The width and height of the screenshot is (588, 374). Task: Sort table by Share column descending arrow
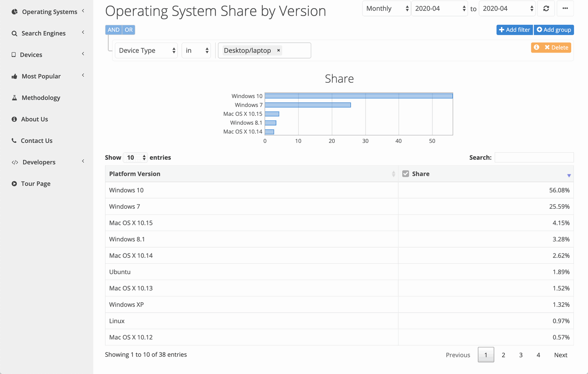tap(569, 175)
